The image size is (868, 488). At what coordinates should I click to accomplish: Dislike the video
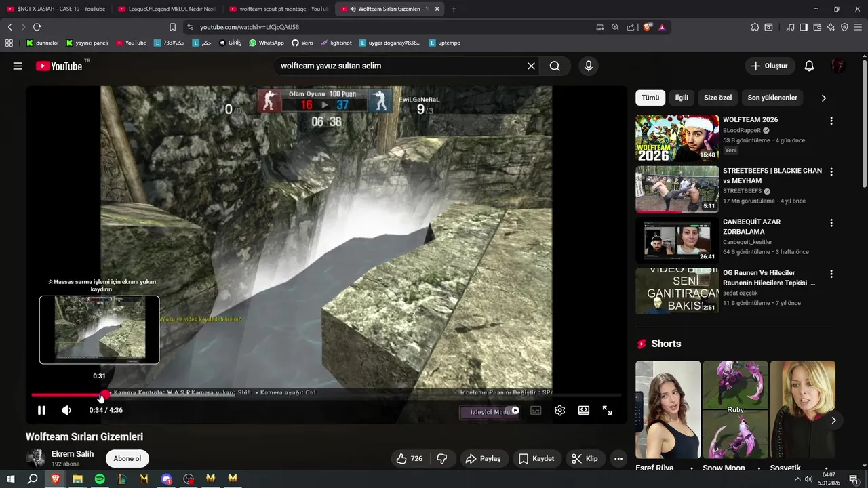tap(442, 459)
